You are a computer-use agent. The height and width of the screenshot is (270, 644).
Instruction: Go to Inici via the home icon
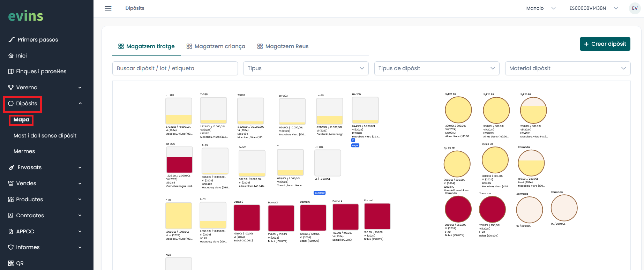[x=11, y=55]
